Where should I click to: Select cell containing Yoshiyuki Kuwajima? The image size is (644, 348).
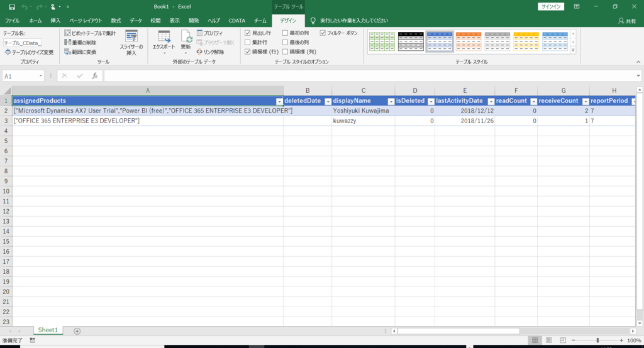(x=363, y=111)
